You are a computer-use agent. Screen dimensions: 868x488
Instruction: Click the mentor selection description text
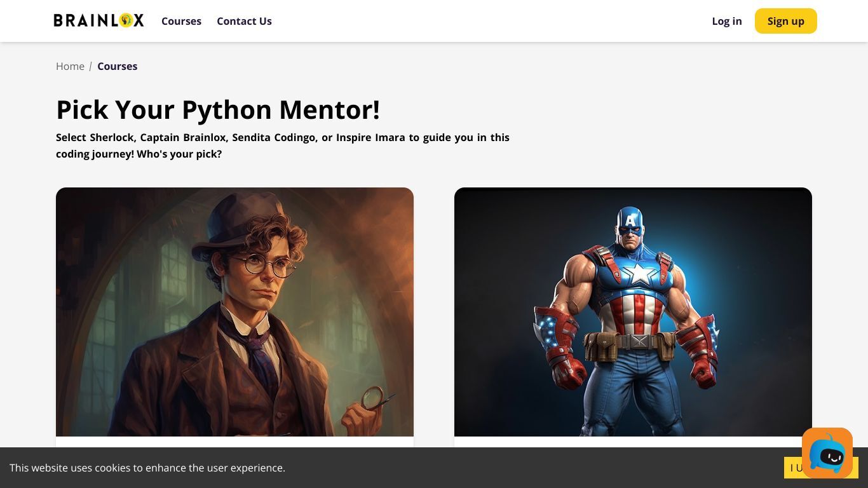(x=283, y=146)
